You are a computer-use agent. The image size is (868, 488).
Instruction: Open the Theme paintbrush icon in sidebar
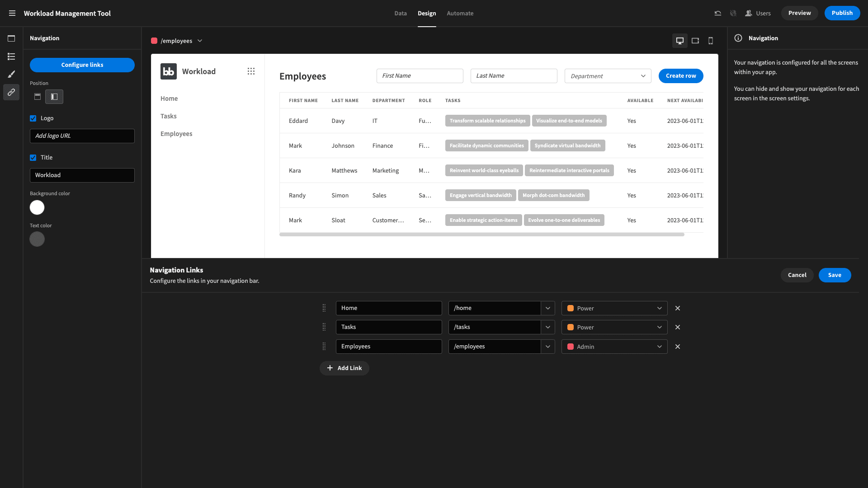(x=11, y=74)
